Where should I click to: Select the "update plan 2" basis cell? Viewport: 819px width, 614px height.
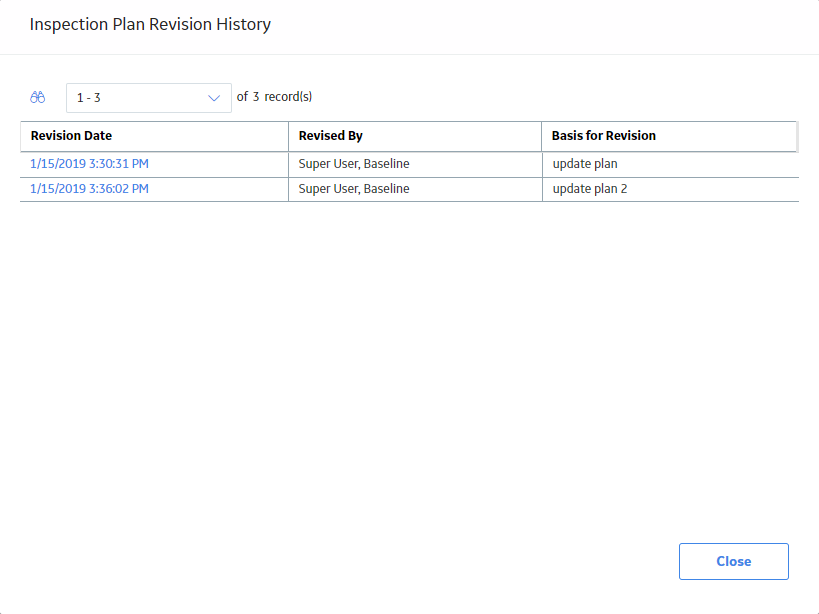click(x=671, y=190)
